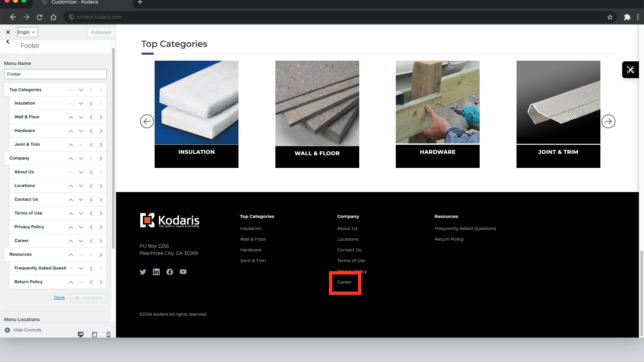The width and height of the screenshot is (644, 362).
Task: Click the Add Items button
Action: [89, 298]
